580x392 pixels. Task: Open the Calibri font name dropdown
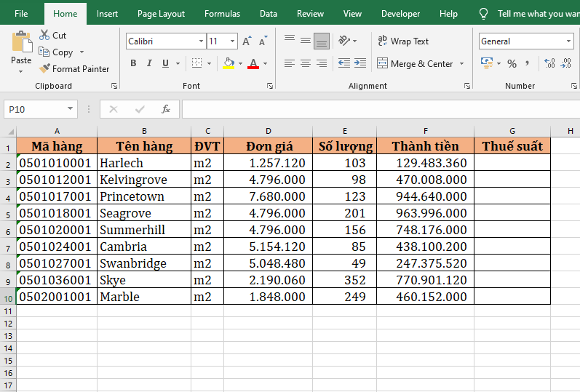(201, 41)
